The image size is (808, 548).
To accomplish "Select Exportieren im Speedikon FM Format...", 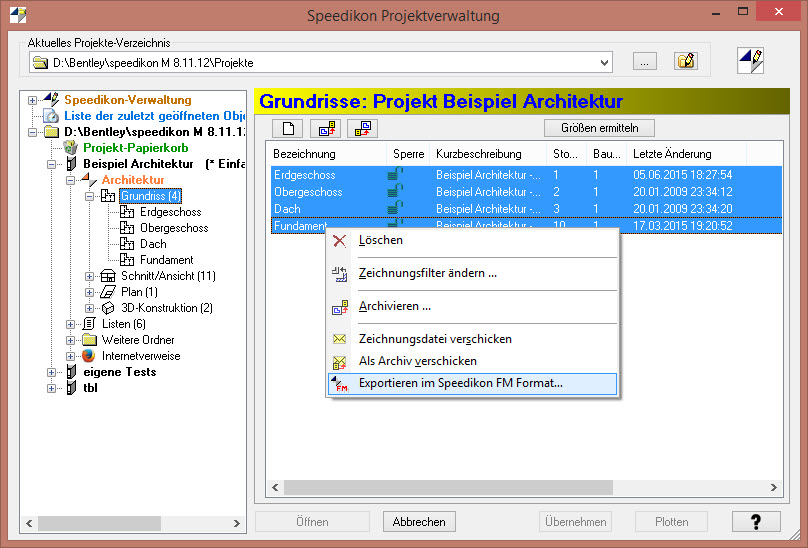I will click(x=473, y=384).
